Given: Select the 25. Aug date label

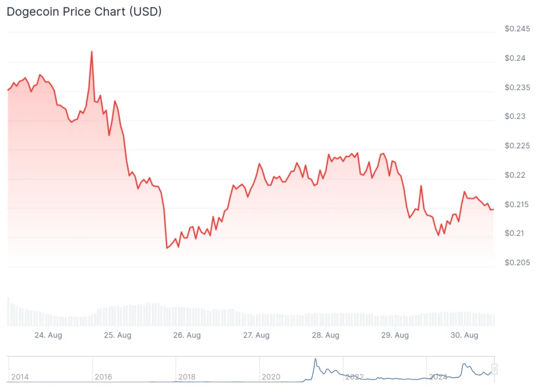Looking at the screenshot, I should coord(117,335).
